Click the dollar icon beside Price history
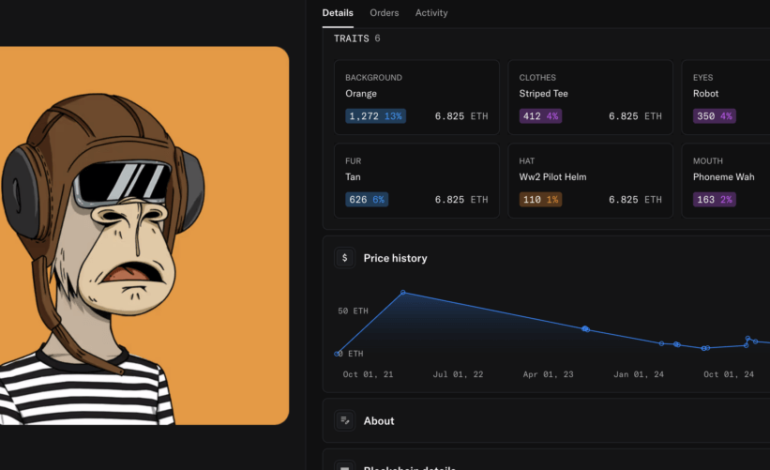770x470 pixels. pos(345,258)
